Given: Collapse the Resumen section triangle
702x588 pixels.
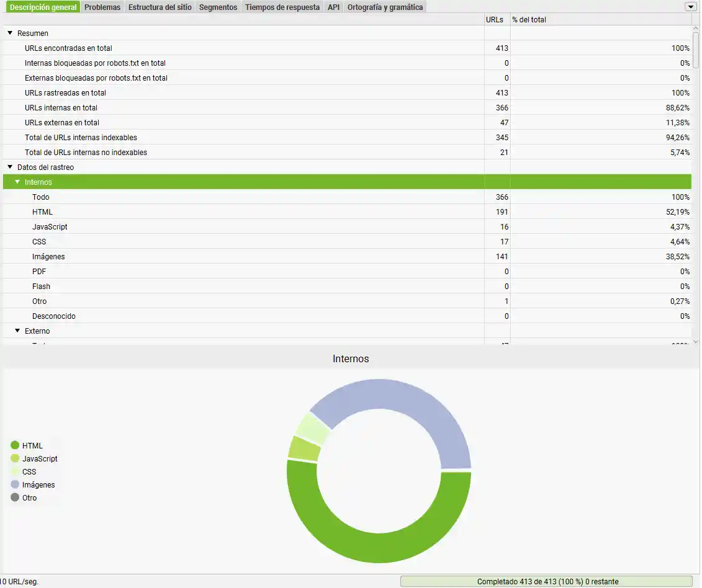Looking at the screenshot, I should (10, 33).
